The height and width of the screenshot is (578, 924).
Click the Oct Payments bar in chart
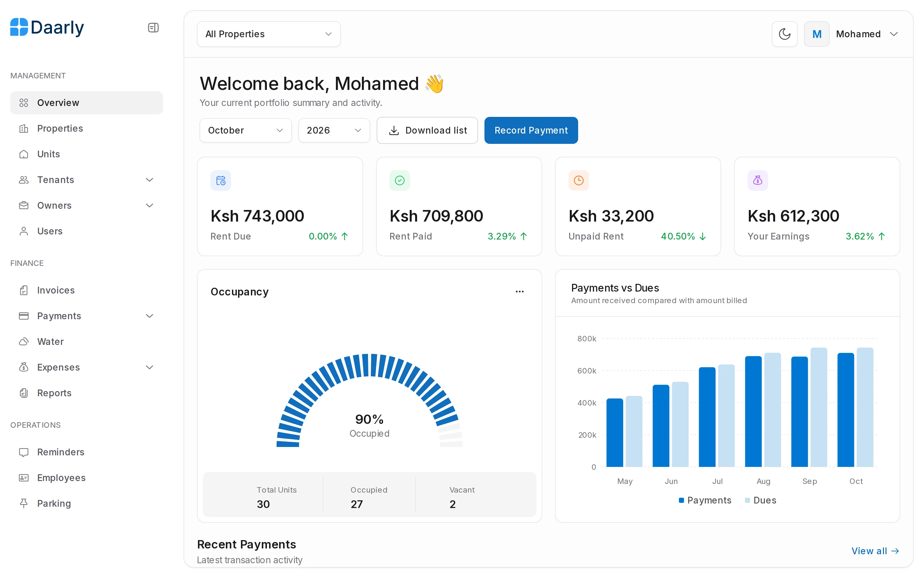click(x=845, y=410)
